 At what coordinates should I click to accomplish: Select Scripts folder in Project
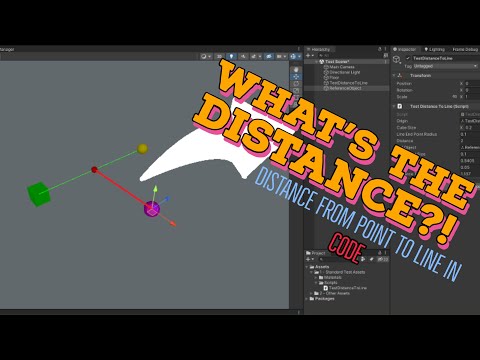(x=331, y=283)
